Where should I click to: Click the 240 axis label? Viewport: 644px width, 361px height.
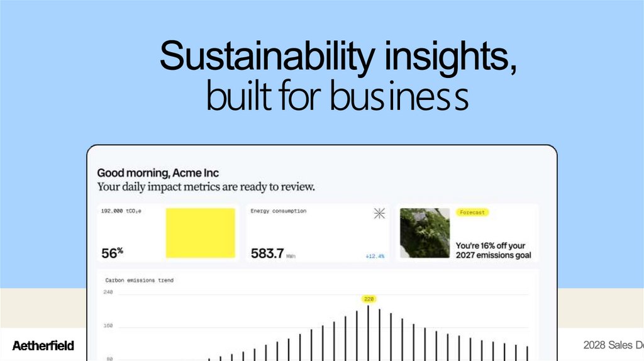point(108,292)
